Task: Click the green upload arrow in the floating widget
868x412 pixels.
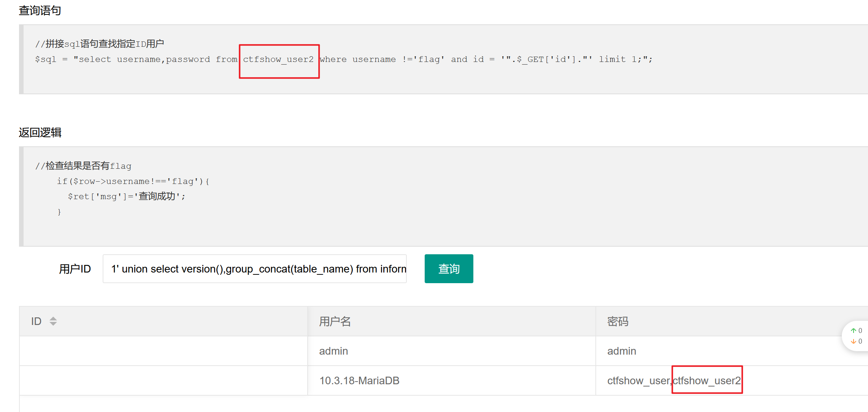Action: (853, 331)
